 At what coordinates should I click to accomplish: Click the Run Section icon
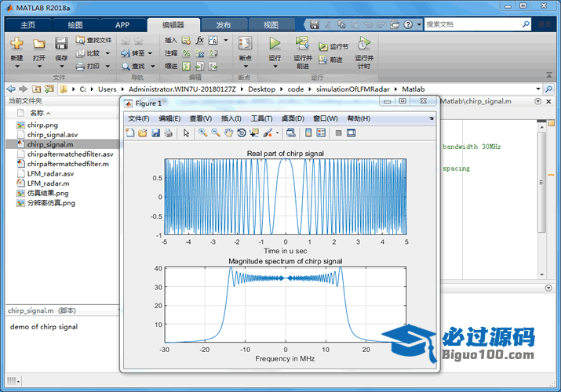point(323,46)
